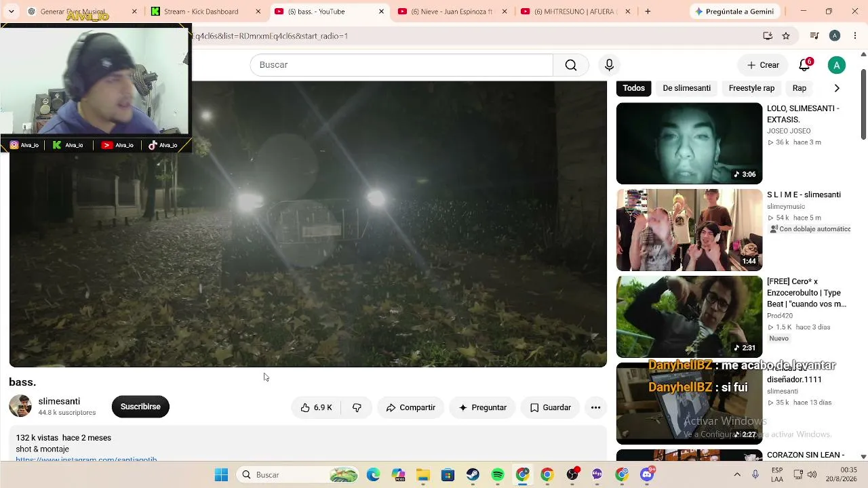Switch to the MHTRESUNO AFUERA tab
The height and width of the screenshot is (488, 868).
575,12
